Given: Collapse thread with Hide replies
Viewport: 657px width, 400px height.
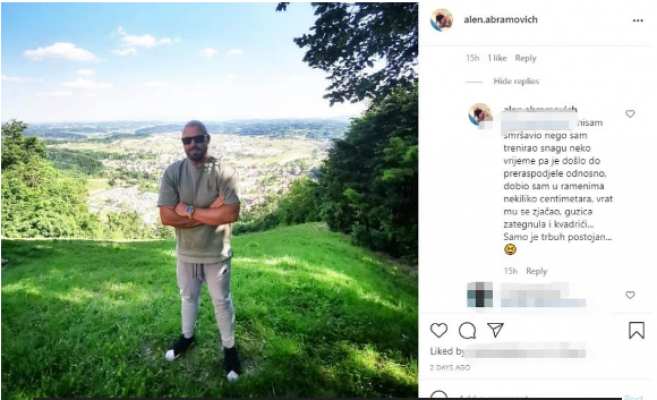Looking at the screenshot, I should tap(516, 81).
